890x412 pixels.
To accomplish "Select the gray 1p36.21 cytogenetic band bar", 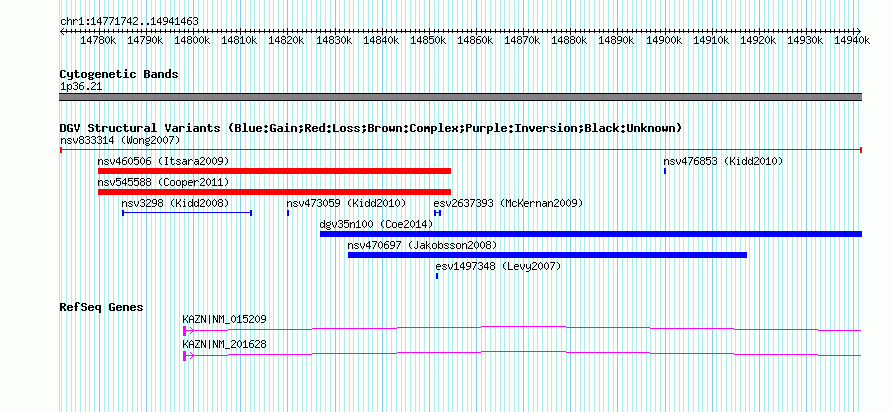I will pyautogui.click(x=460, y=97).
